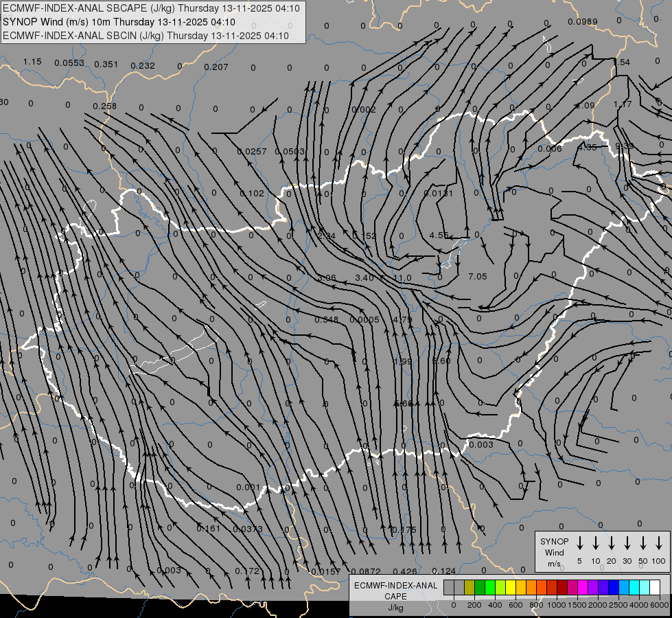Click the map value '0.172'

coord(247,571)
